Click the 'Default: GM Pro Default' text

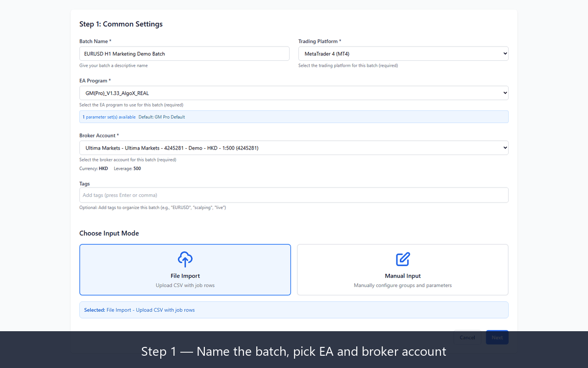162,117
